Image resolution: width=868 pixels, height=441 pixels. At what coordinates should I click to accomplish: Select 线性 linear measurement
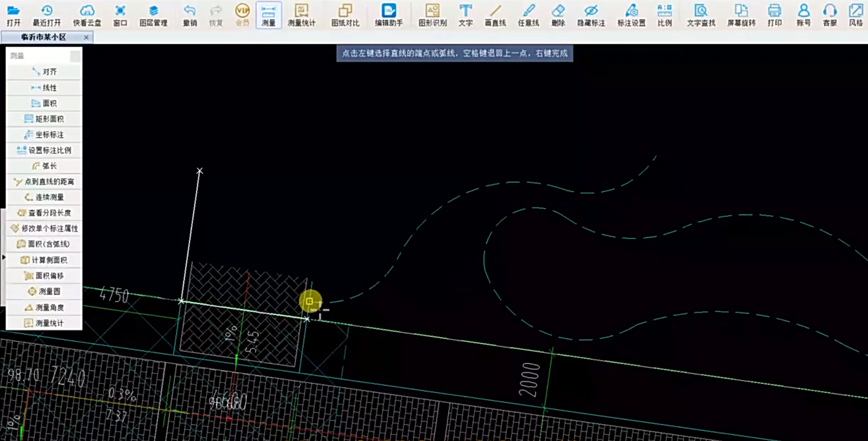pyautogui.click(x=44, y=87)
